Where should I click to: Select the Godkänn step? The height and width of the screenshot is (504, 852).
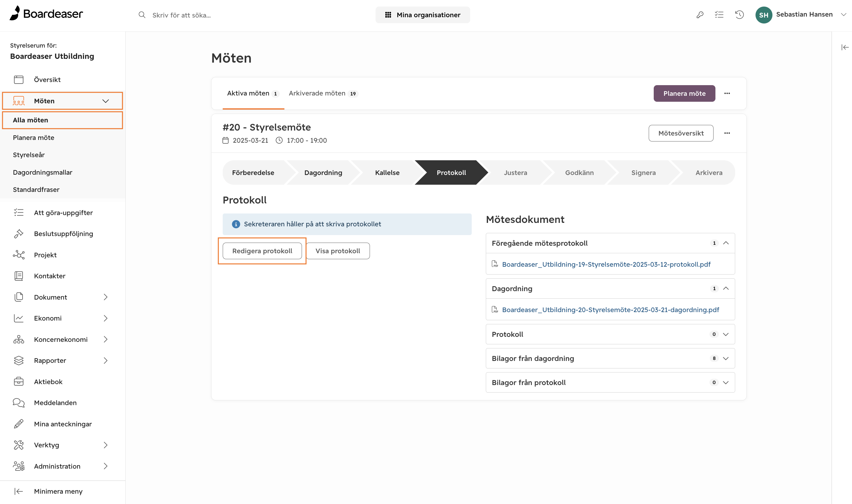579,172
